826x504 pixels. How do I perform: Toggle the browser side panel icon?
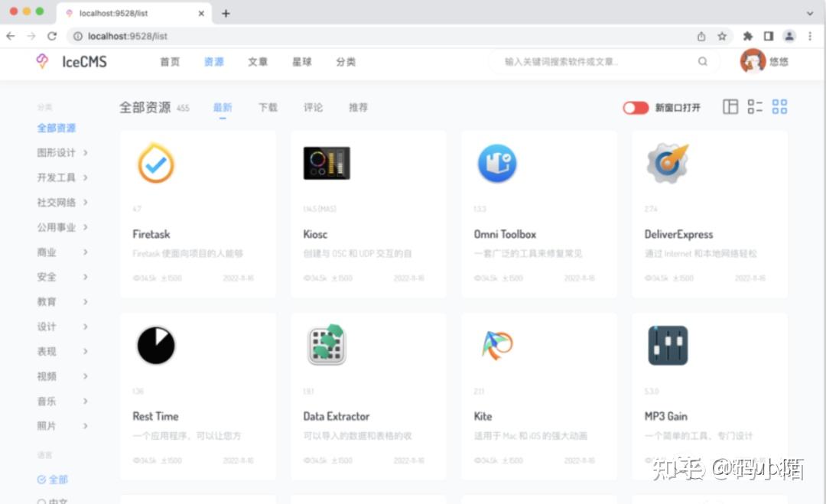tap(769, 37)
